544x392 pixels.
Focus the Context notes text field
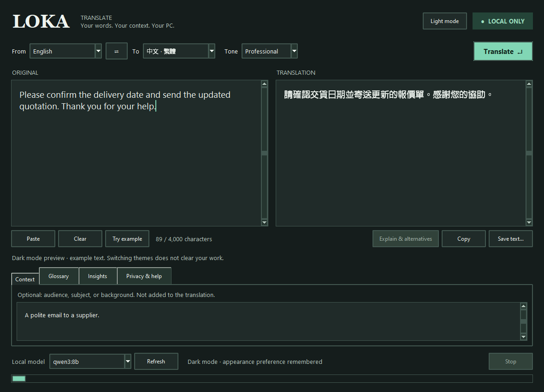tap(268, 321)
